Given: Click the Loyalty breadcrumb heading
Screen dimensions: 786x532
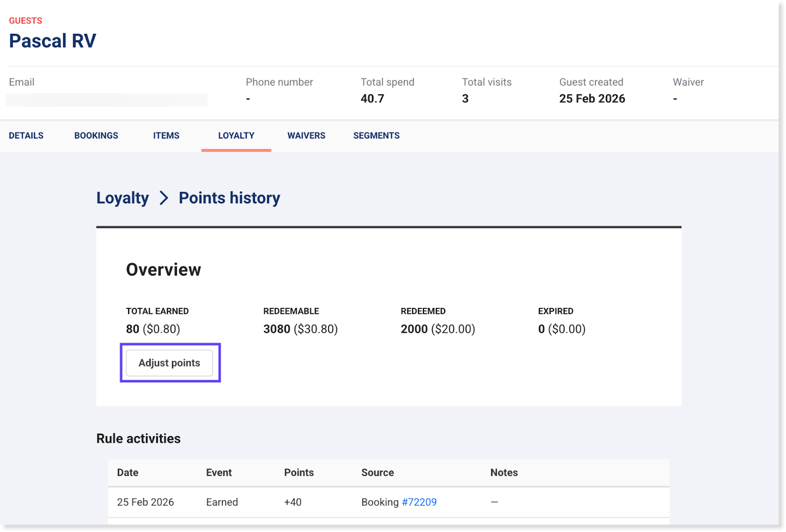Looking at the screenshot, I should [122, 198].
